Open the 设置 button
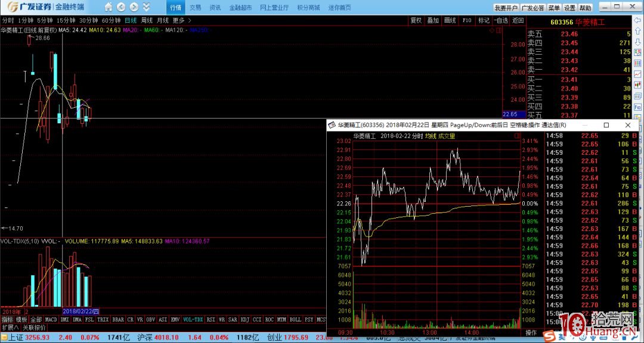This screenshot has width=644, height=343. [569, 8]
